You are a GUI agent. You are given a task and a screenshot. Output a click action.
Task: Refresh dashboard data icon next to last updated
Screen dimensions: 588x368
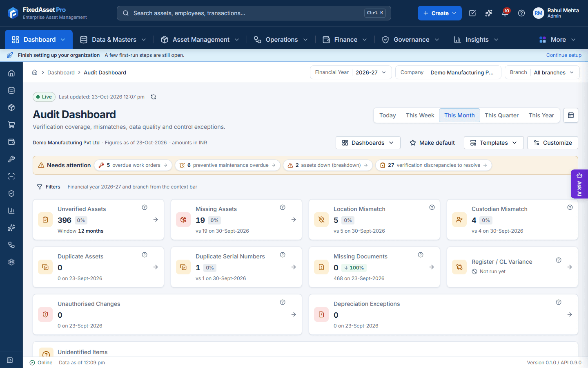click(154, 97)
